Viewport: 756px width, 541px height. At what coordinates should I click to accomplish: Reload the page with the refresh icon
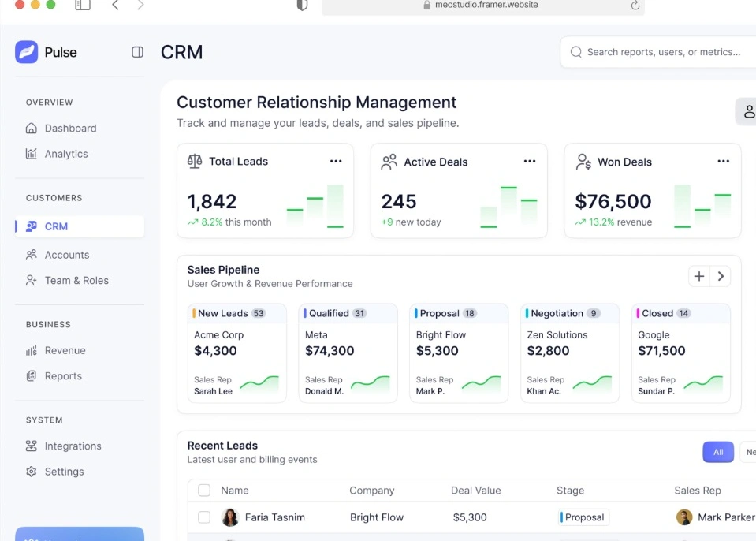point(635,5)
